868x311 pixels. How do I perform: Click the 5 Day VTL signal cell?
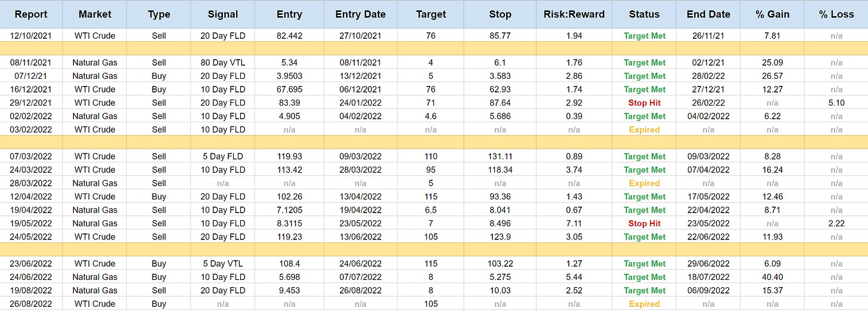pyautogui.click(x=223, y=263)
